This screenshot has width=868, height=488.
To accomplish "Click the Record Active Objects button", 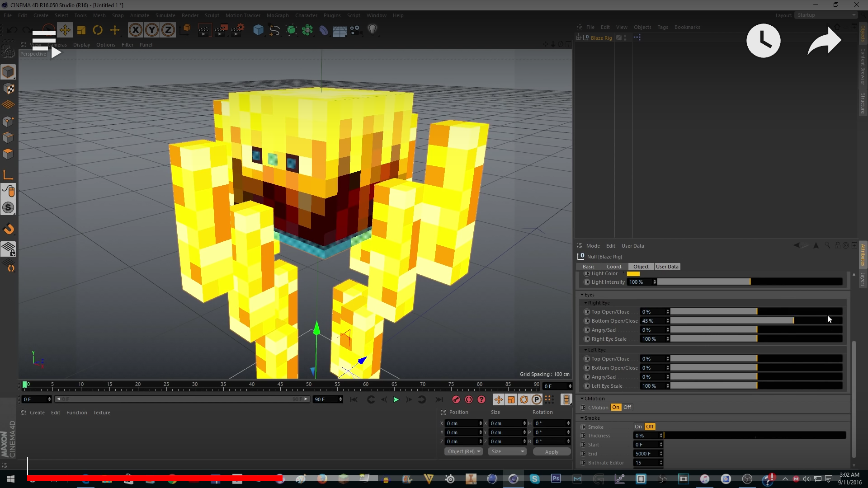I will (x=456, y=399).
